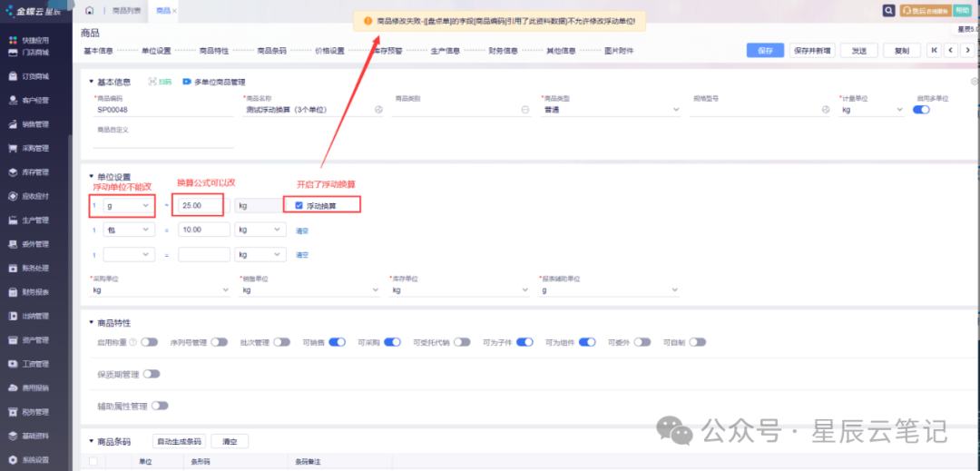Open 门店商城 in the sidebar
Image resolution: width=980 pixels, height=471 pixels.
pyautogui.click(x=29, y=53)
